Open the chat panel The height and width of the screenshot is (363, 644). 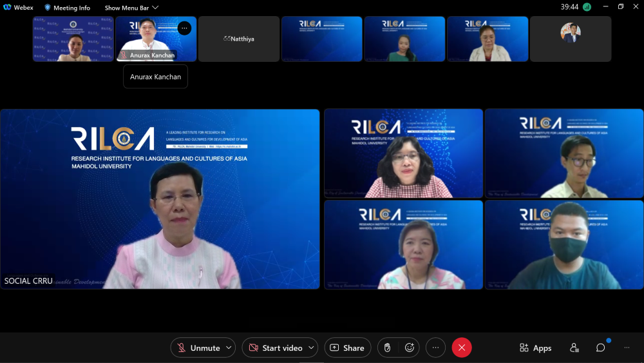tap(600, 348)
